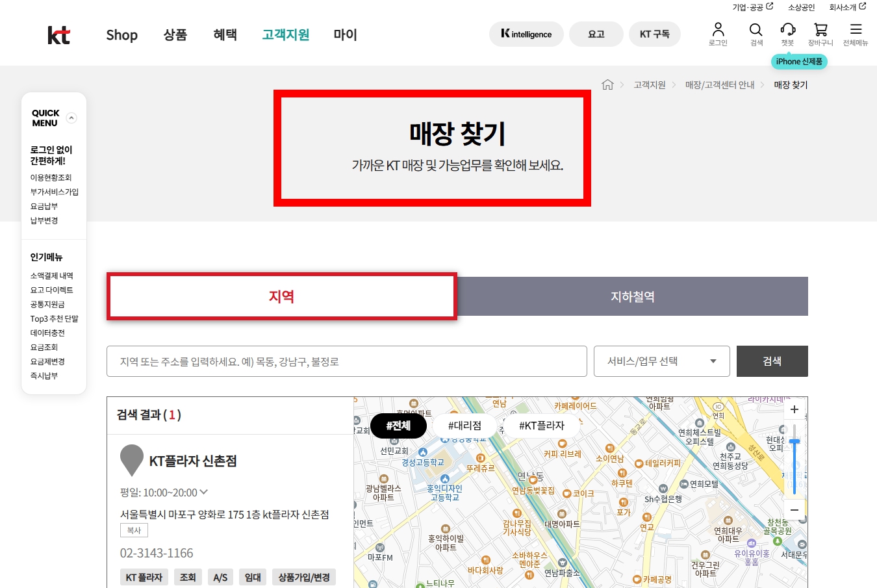Select the #대리점 map filter
The image size is (877, 588).
(464, 426)
